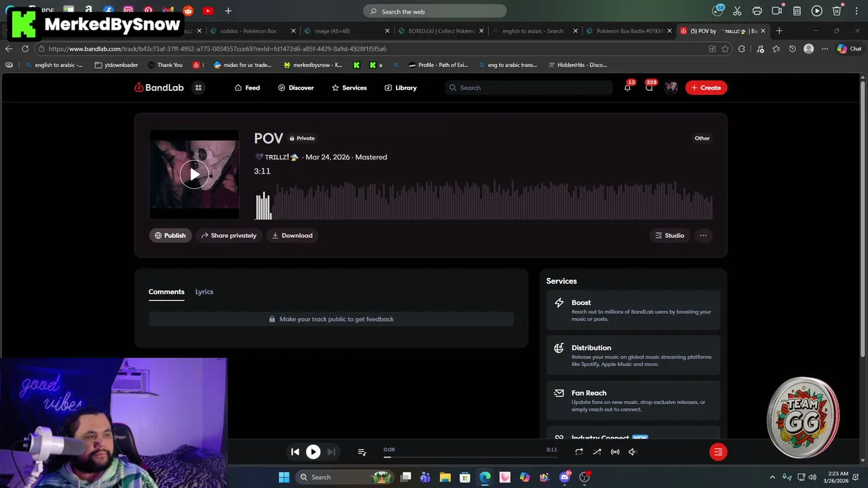868x488 pixels.
Task: Skip to next track in player
Action: click(331, 452)
